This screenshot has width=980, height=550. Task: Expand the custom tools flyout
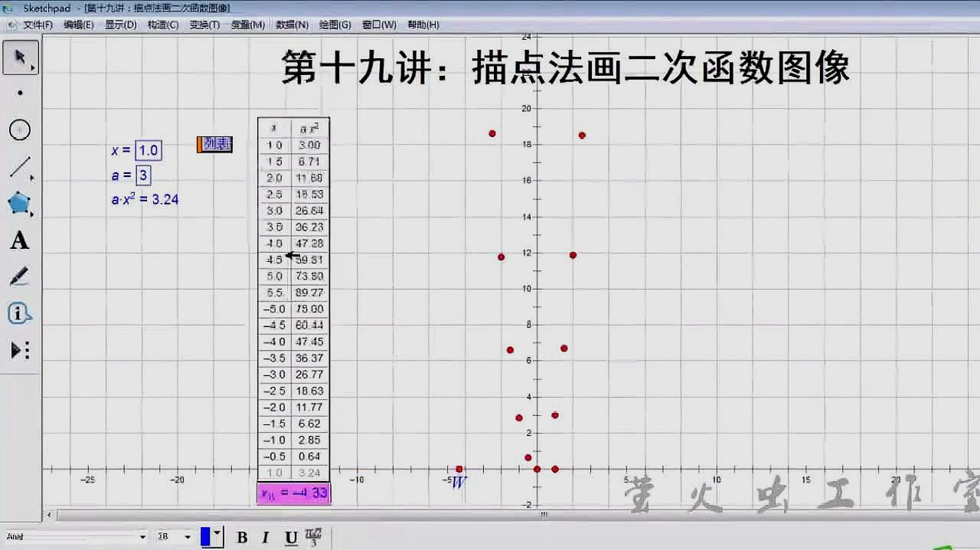pyautogui.click(x=19, y=349)
